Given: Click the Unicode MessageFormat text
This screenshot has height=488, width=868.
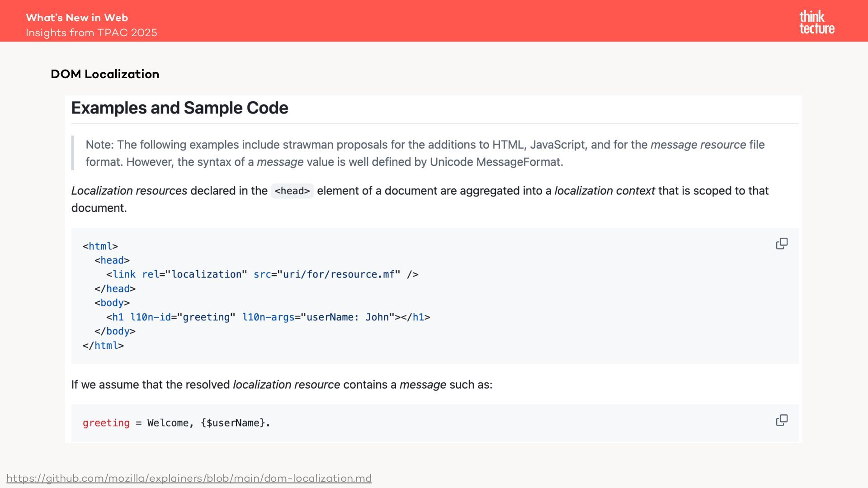Looking at the screenshot, I should 496,162.
